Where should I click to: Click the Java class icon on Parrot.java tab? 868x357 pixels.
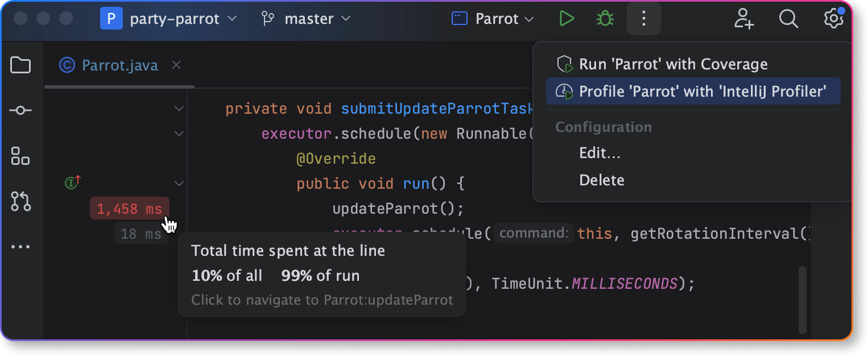click(67, 65)
